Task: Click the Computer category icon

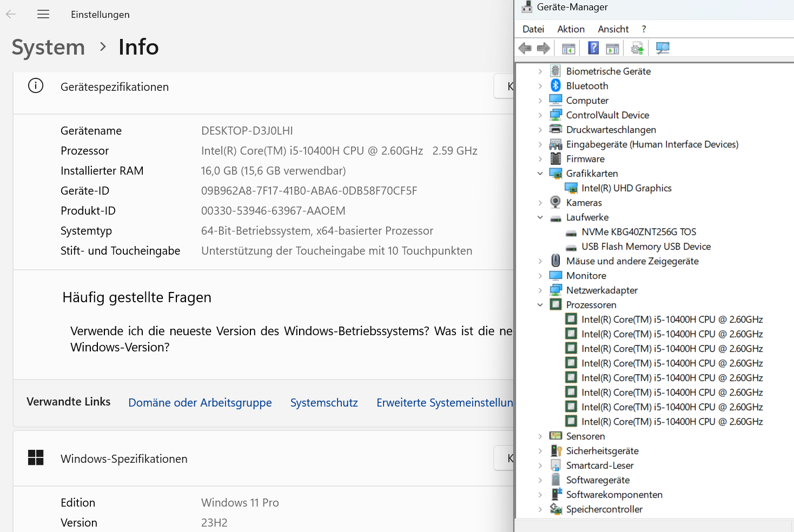Action: tap(555, 100)
